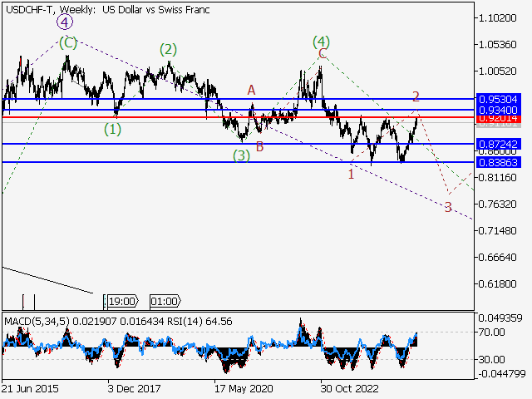
Task: Click the USDCHF-T Weekly chart title
Action: (x=108, y=9)
